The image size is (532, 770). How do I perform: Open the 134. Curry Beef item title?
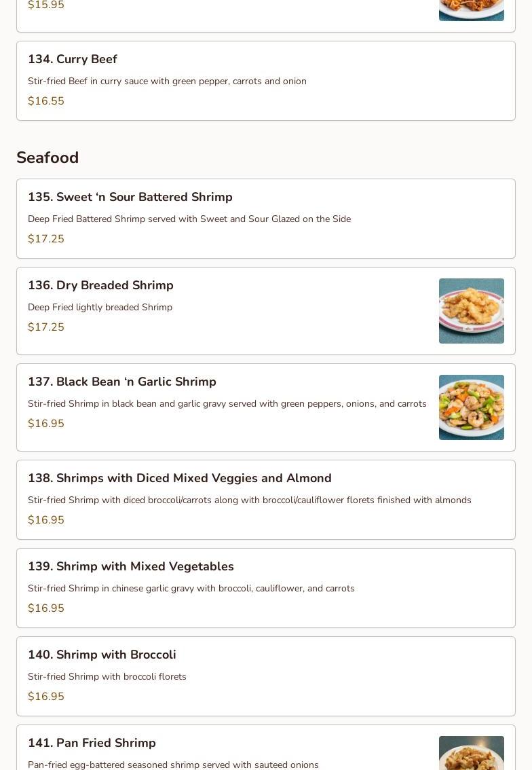pos(73,60)
